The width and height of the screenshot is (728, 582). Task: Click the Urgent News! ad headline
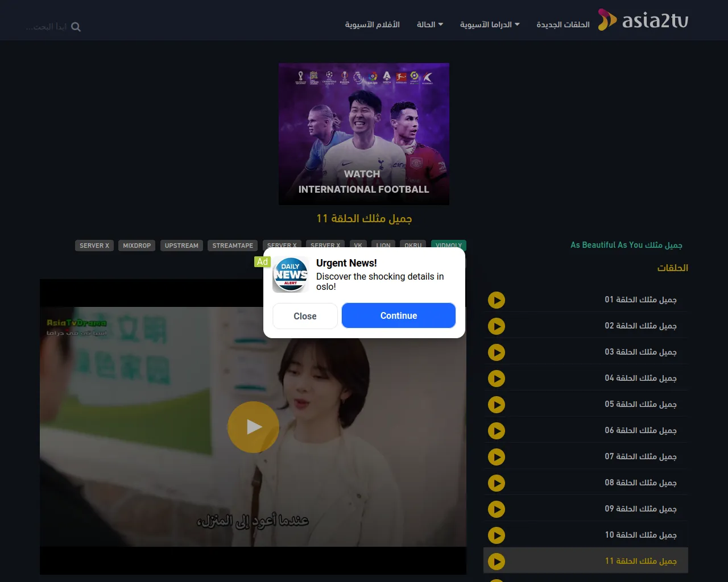click(x=346, y=263)
